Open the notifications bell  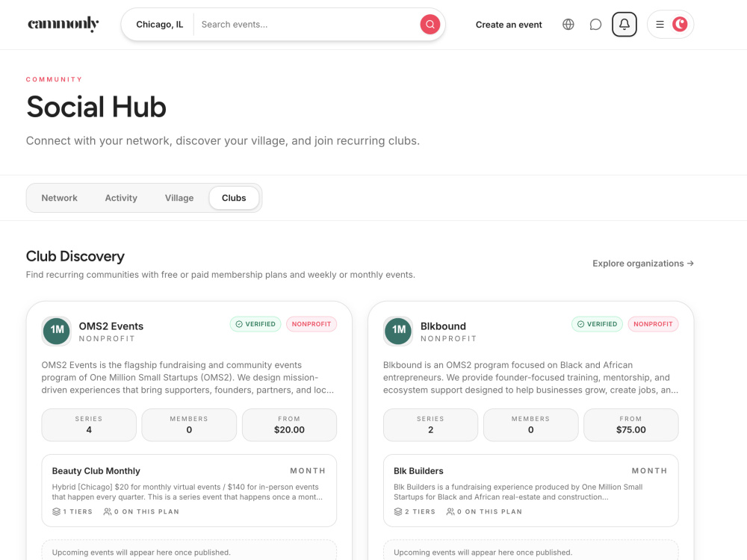click(624, 25)
